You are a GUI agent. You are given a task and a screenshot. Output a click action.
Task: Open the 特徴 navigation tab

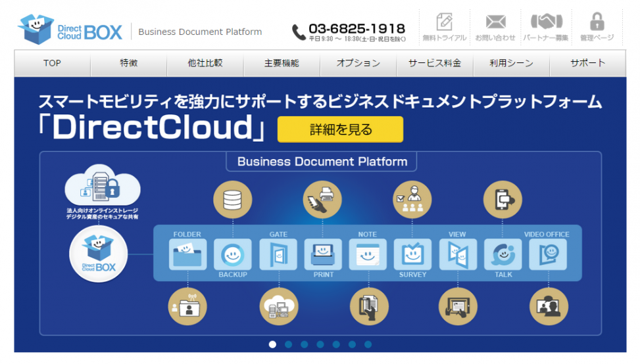coord(128,63)
